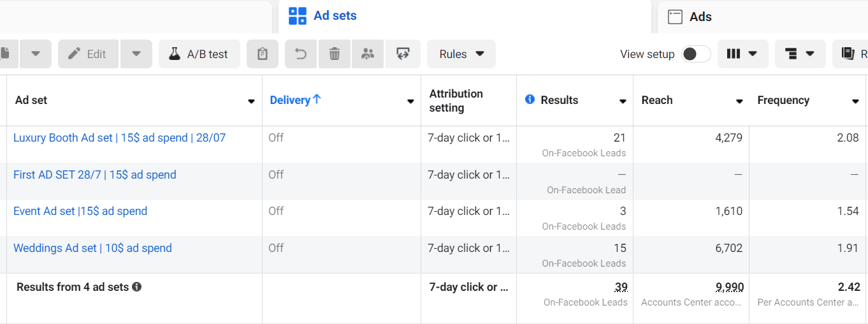Click info icon beside Results from 4 ad sets
The height and width of the screenshot is (324, 868).
pos(136,287)
